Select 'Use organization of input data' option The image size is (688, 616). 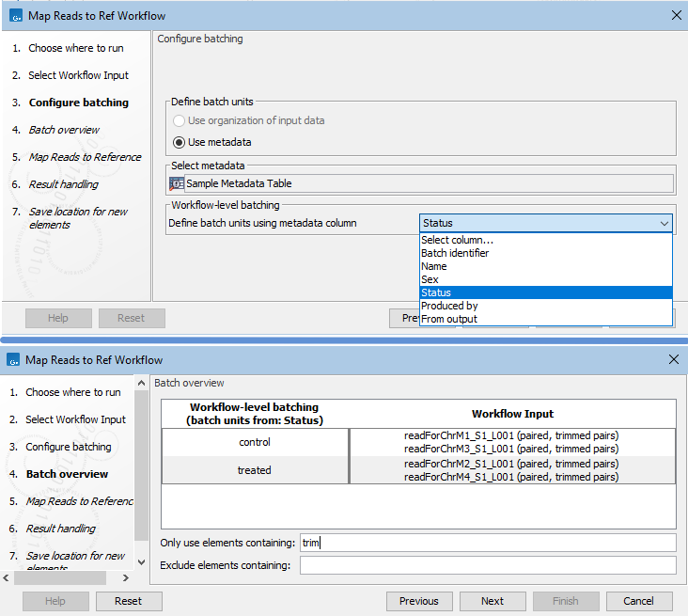(x=180, y=120)
